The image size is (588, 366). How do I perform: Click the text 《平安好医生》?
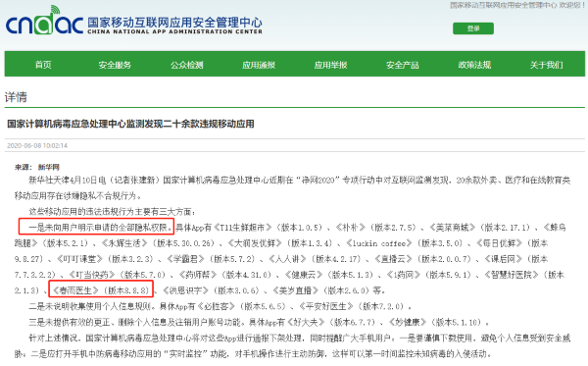326,306
